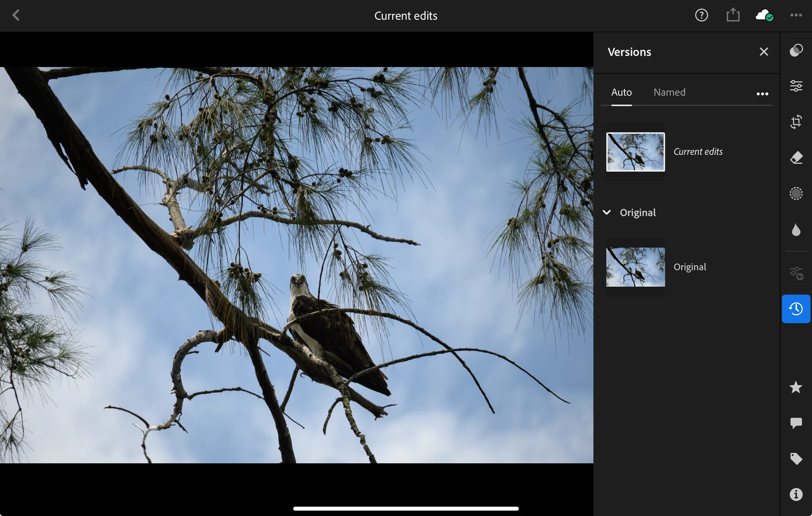Image resolution: width=812 pixels, height=516 pixels.
Task: Select the Crop and rotate tool
Action: click(796, 122)
